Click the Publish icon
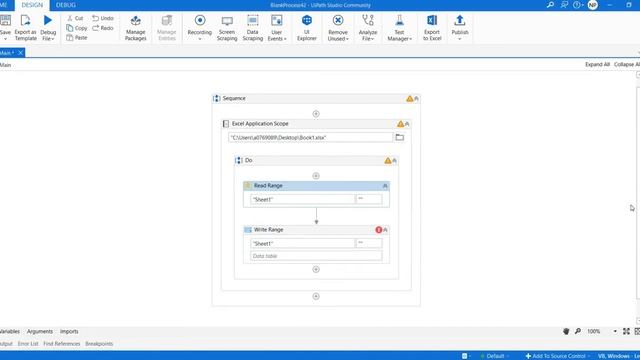Screen dimensions: 640x360 tap(460, 20)
